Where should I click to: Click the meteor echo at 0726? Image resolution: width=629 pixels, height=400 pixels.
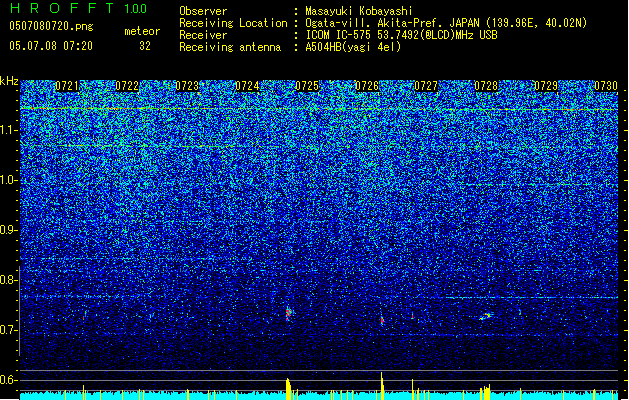coord(382,320)
